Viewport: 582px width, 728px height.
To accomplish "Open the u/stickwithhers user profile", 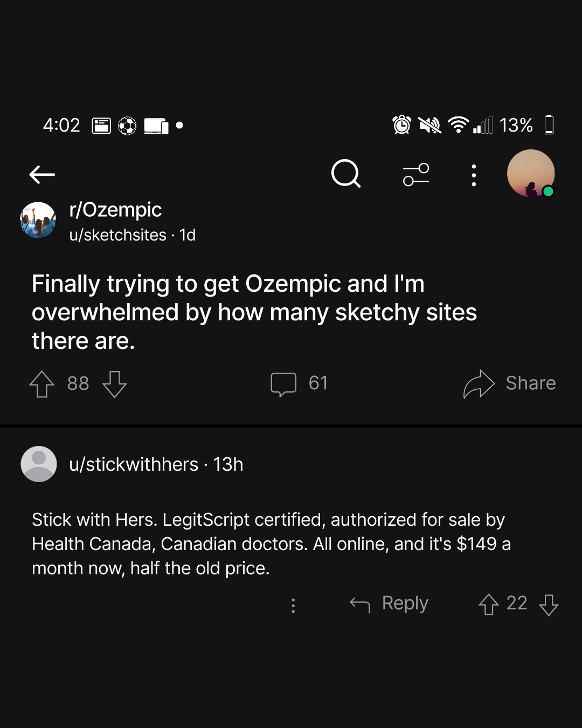I will pos(134,464).
